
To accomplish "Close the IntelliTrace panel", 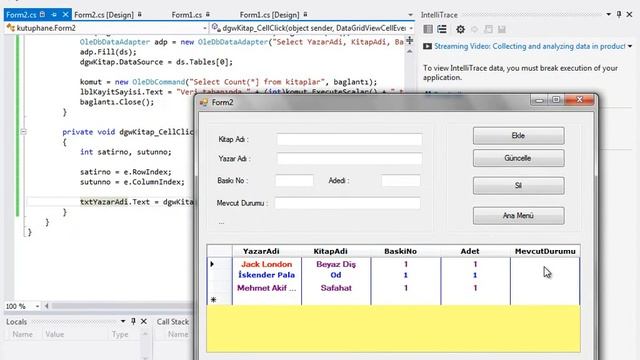I will [x=629, y=14].
